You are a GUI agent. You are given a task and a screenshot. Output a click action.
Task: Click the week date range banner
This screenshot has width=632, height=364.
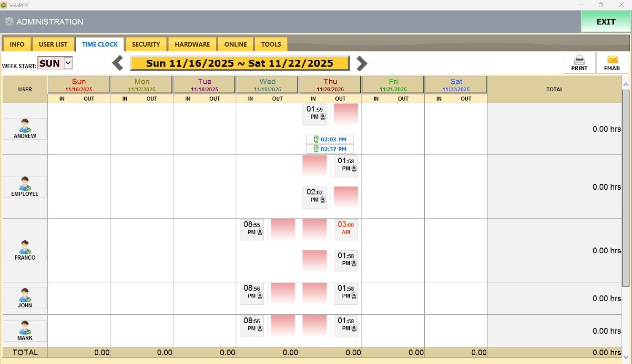239,64
